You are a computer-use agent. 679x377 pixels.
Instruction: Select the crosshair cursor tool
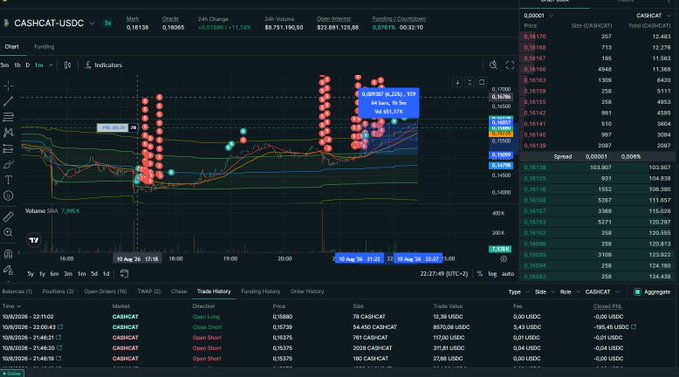tap(8, 86)
